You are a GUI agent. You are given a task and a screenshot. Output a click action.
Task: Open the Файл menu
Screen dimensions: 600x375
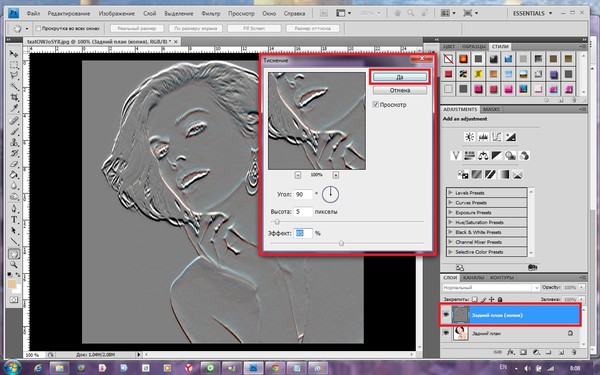click(x=33, y=13)
